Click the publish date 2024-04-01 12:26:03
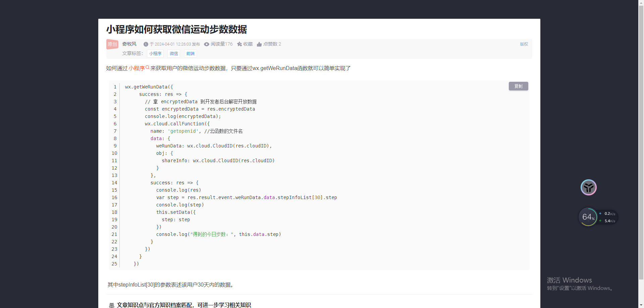Screen dimensions: 644x308 pos(173,44)
